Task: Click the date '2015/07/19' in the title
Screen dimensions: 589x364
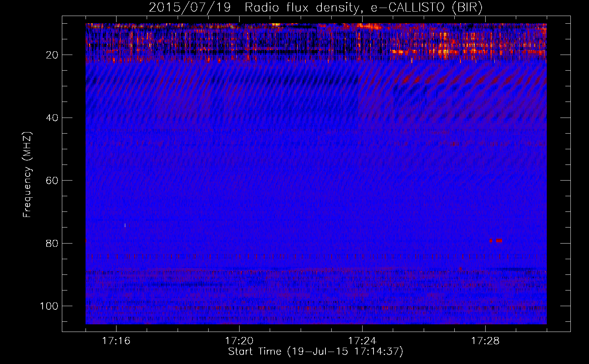Action: point(190,8)
